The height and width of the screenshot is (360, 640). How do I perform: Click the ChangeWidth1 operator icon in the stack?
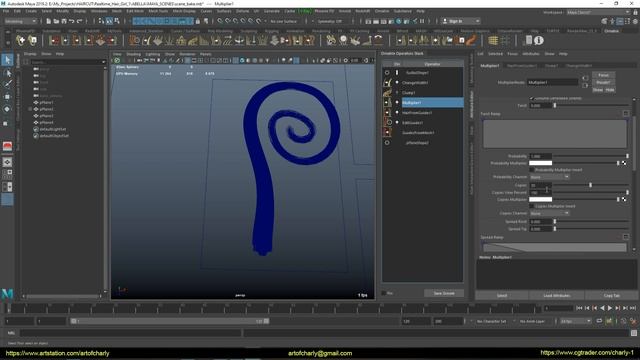387,82
